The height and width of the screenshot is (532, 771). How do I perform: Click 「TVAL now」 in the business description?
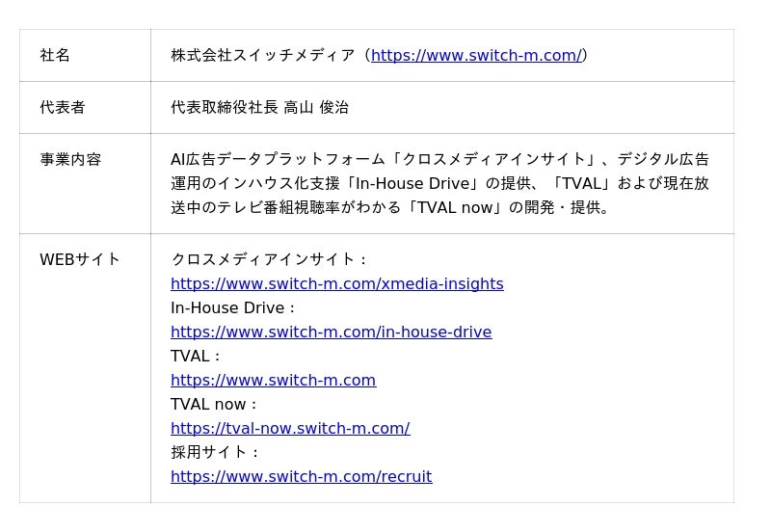pos(453,208)
